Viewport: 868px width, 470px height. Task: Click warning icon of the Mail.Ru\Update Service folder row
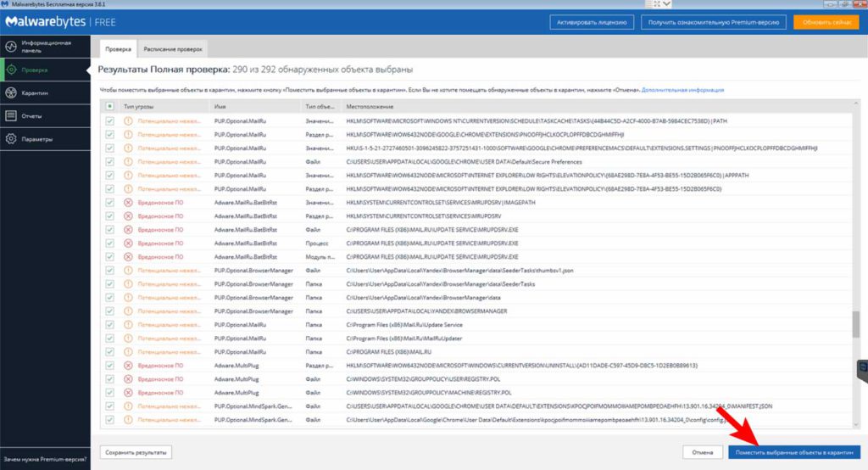click(128, 325)
